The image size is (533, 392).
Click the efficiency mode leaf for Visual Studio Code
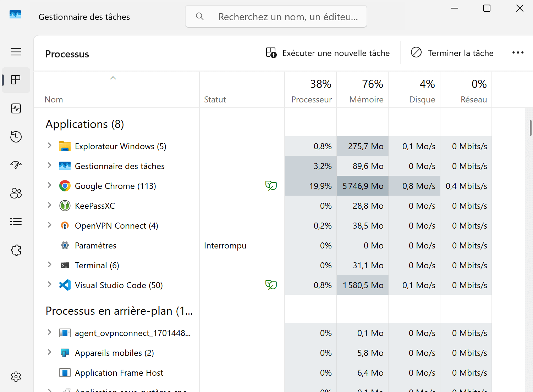(271, 285)
